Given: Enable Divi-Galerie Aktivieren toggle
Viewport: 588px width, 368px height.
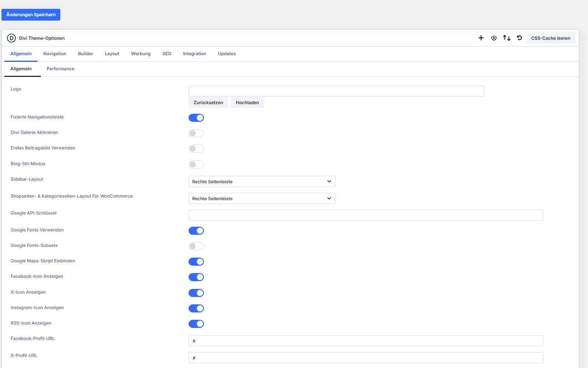Looking at the screenshot, I should [x=196, y=133].
